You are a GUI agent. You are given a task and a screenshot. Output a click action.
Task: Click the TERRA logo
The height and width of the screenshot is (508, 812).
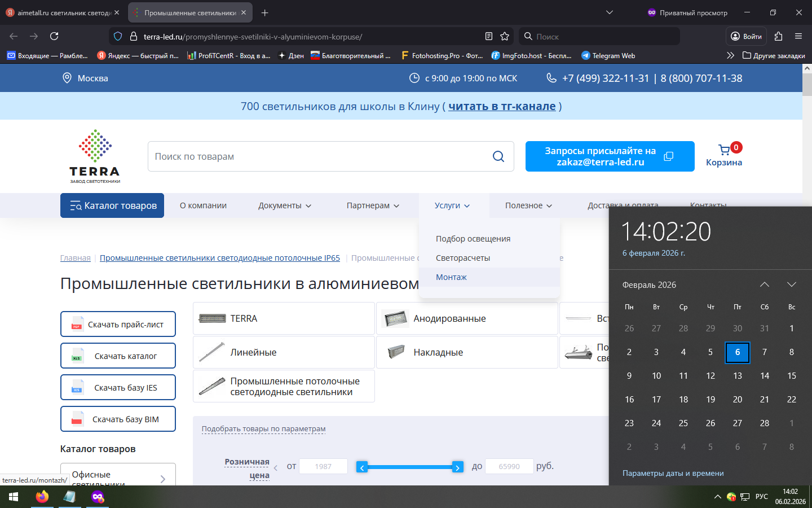pos(95,156)
